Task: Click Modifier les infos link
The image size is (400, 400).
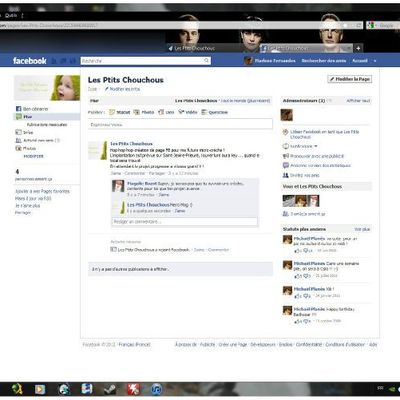Action: click(122, 89)
